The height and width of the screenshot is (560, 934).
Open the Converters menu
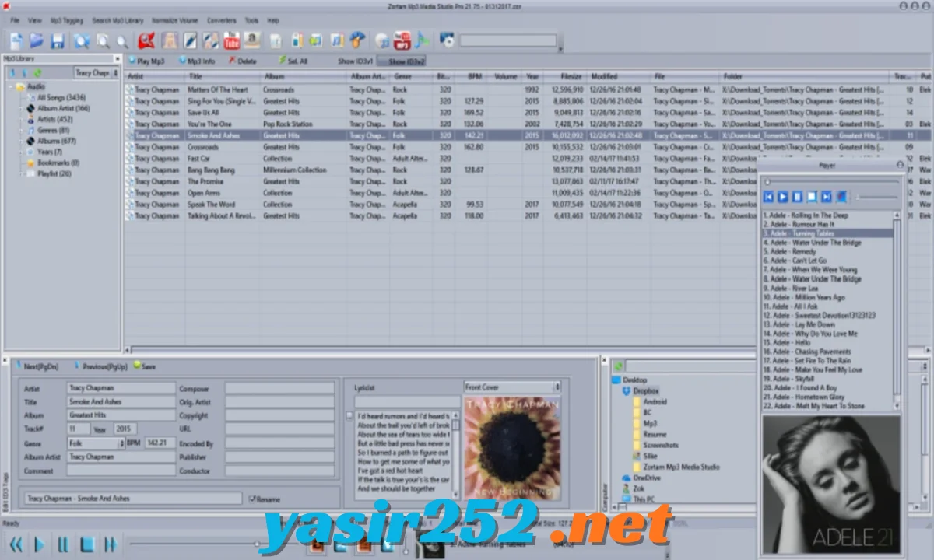(x=221, y=20)
